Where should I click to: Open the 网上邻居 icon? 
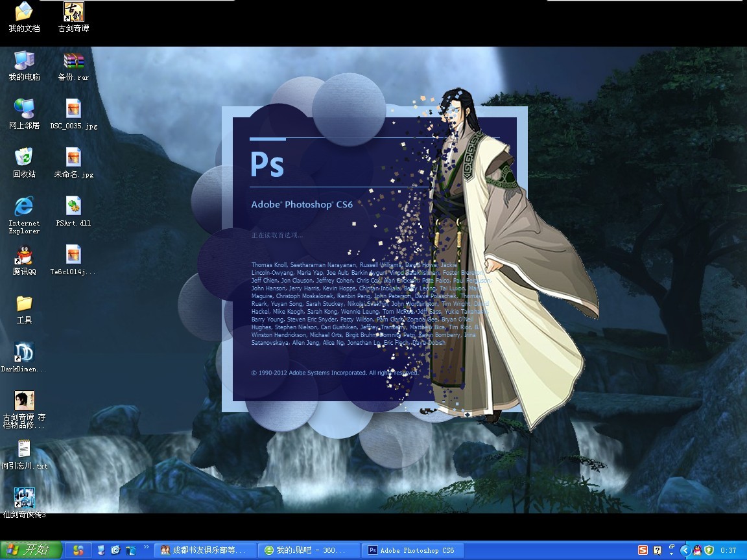tap(24, 114)
